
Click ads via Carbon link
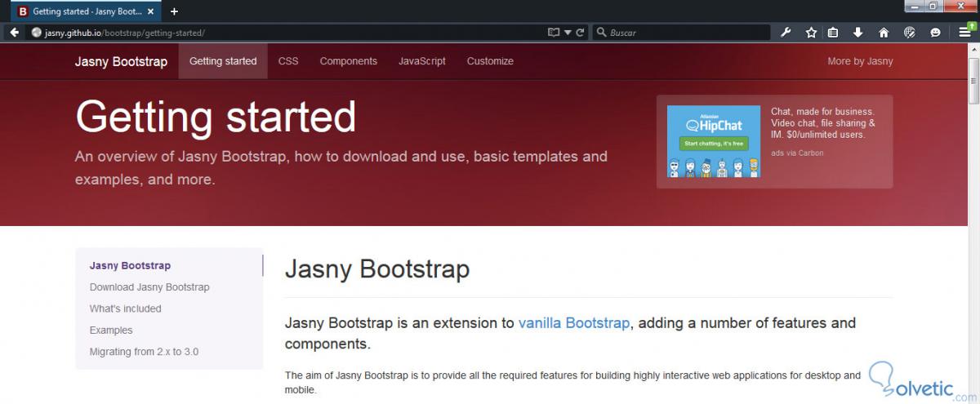pyautogui.click(x=797, y=153)
